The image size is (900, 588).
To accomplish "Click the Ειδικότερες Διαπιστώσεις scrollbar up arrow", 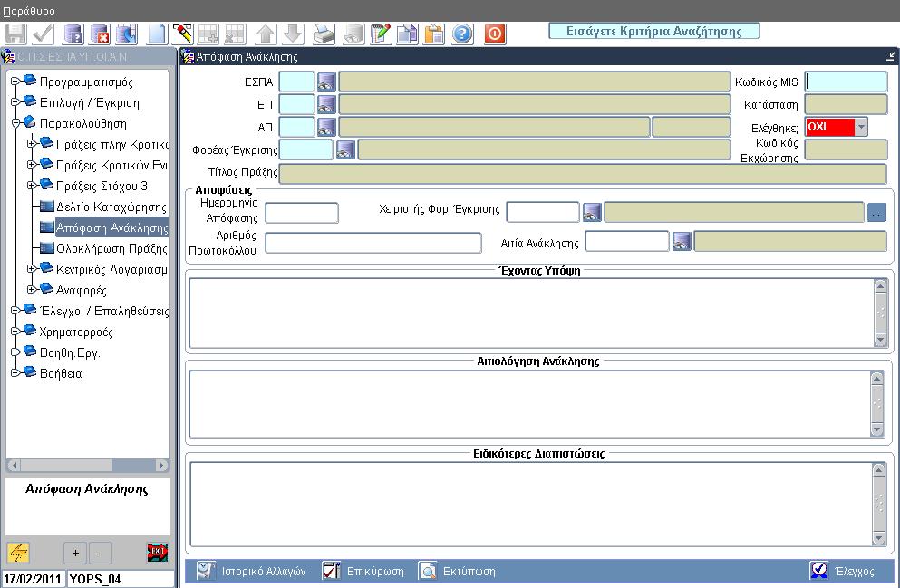I will point(879,470).
